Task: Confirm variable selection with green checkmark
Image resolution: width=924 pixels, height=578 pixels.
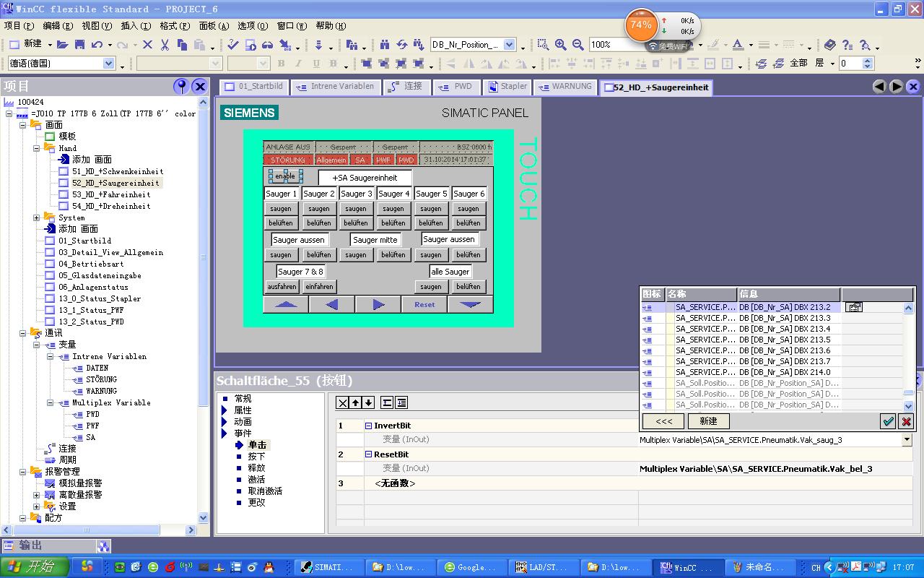Action: coord(889,421)
